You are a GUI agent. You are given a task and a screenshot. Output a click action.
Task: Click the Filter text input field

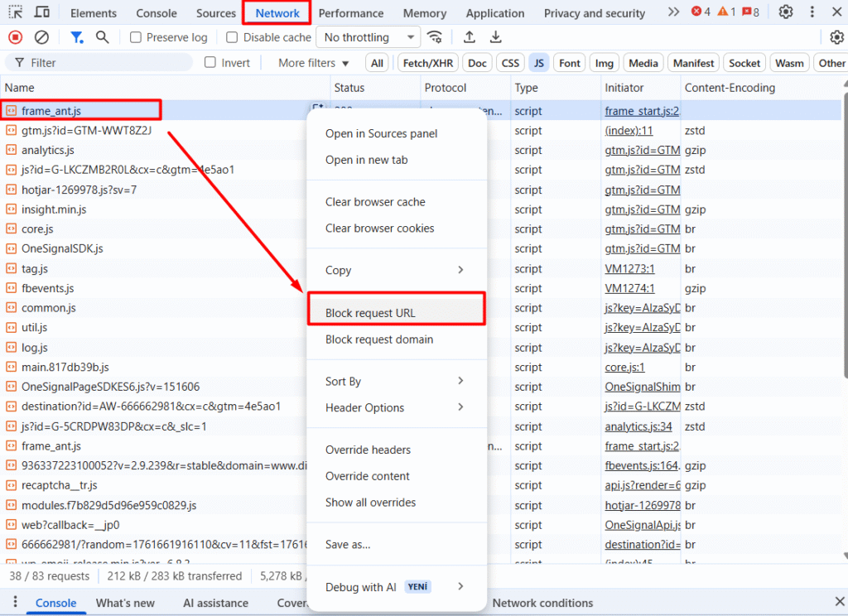(108, 63)
